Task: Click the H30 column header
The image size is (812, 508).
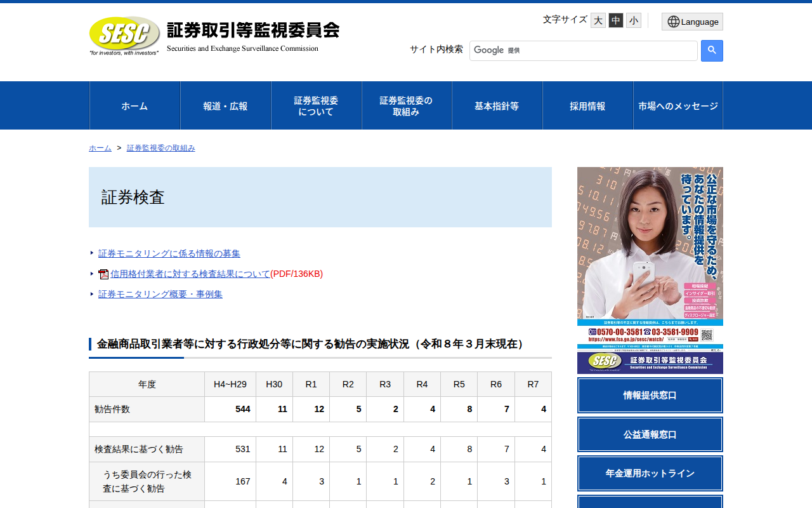Action: click(274, 384)
